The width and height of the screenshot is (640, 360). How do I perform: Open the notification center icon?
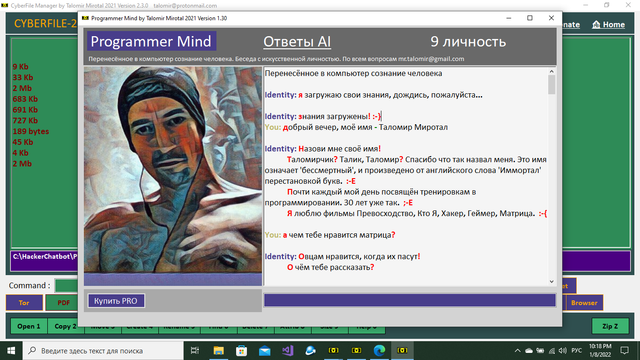point(624,350)
